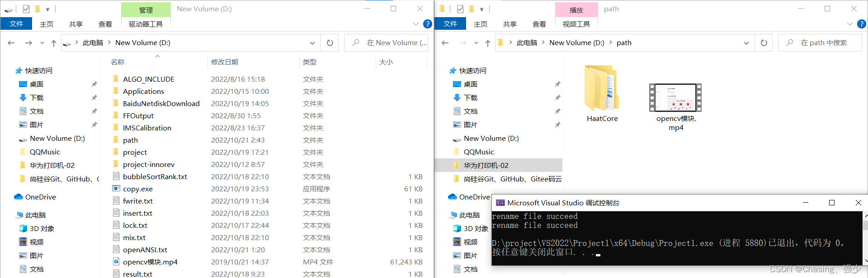868x278 pixels.
Task: Select opencv模块.mp4 icon in left file list
Action: coord(116,262)
